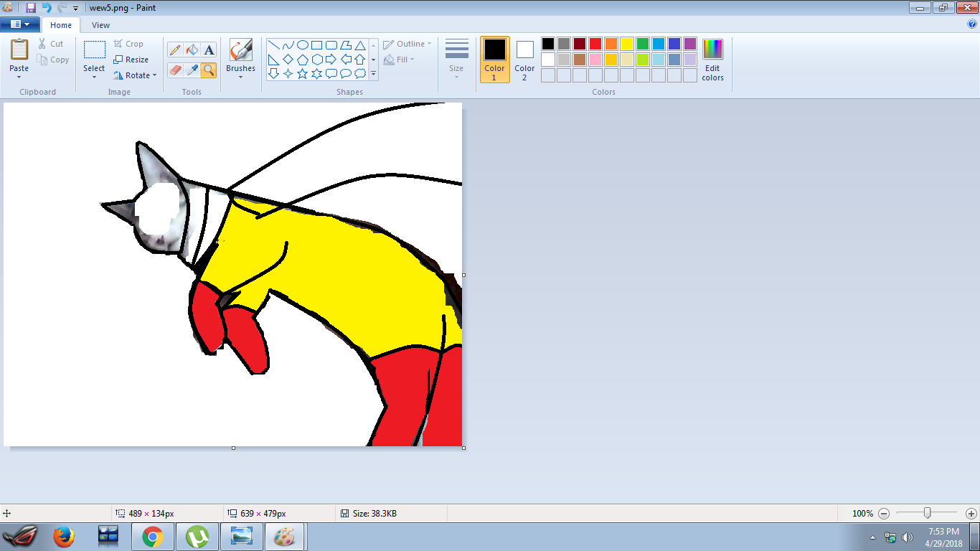
Task: Open Paint Help question mark icon
Action: [973, 24]
